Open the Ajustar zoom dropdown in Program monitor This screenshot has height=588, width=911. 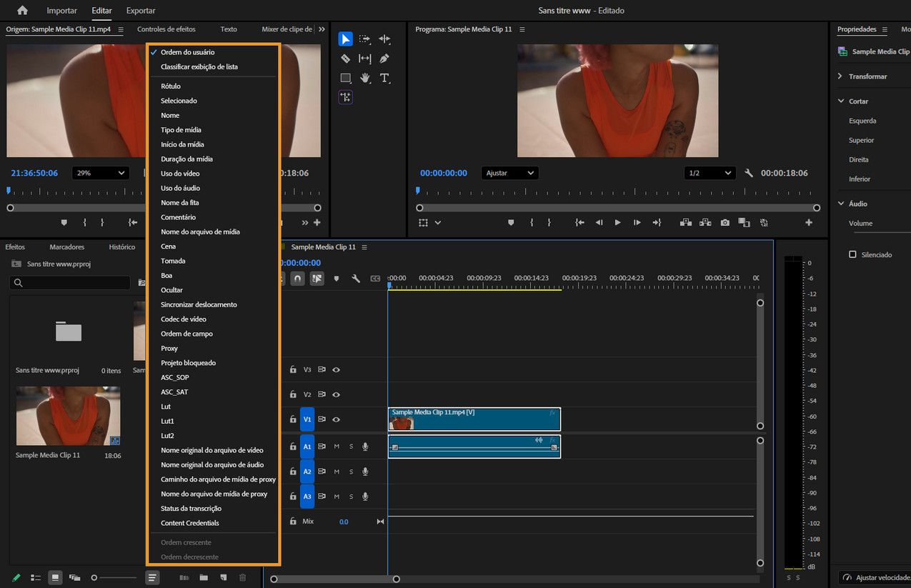tap(509, 172)
